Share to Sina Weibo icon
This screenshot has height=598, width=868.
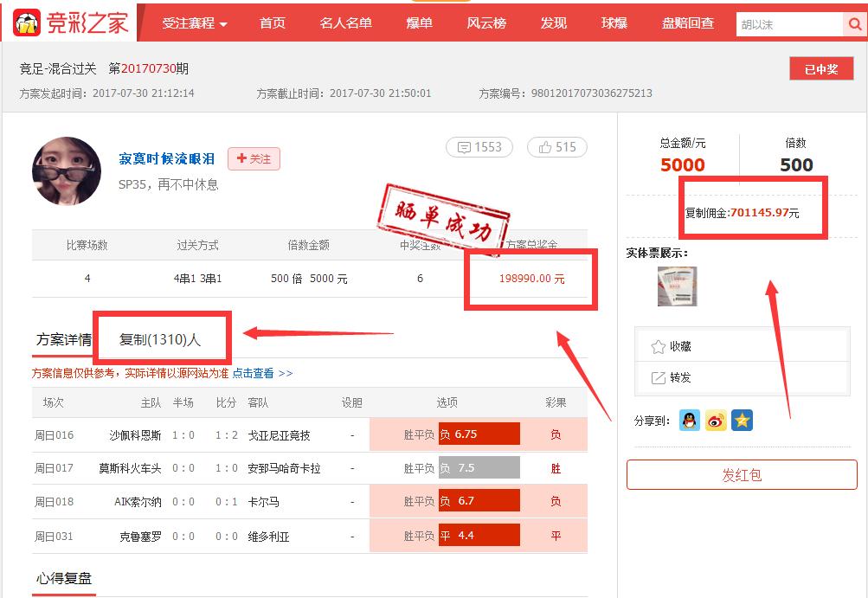point(715,419)
